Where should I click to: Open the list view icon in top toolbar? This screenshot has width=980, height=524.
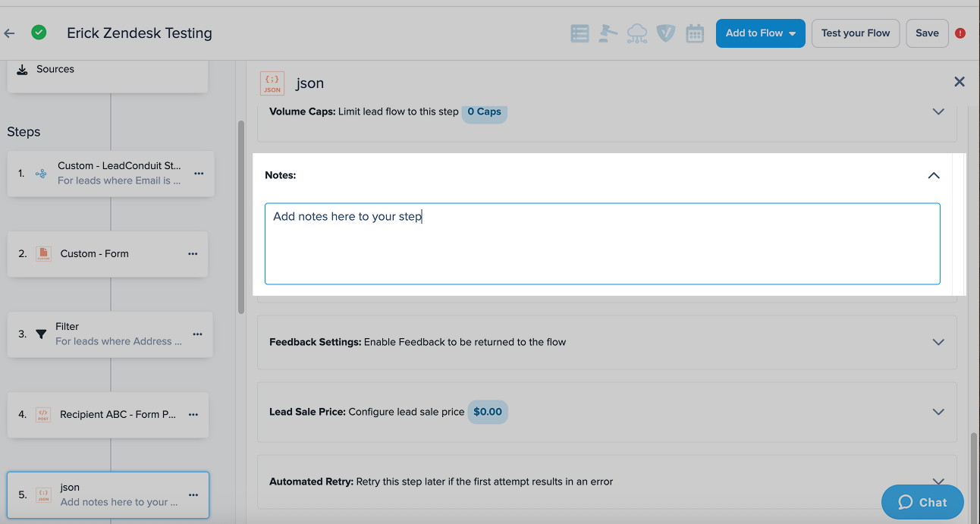click(580, 33)
